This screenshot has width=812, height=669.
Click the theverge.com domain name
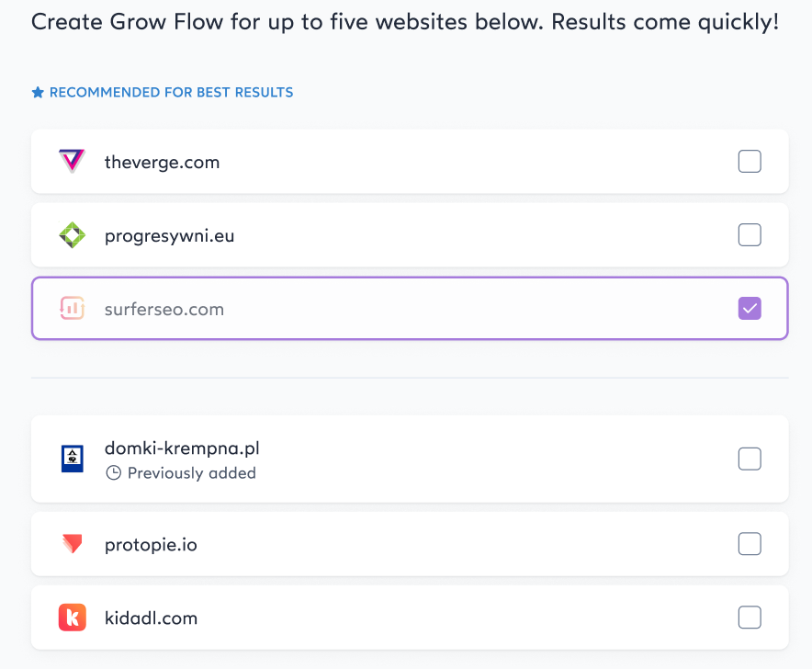pos(162,163)
